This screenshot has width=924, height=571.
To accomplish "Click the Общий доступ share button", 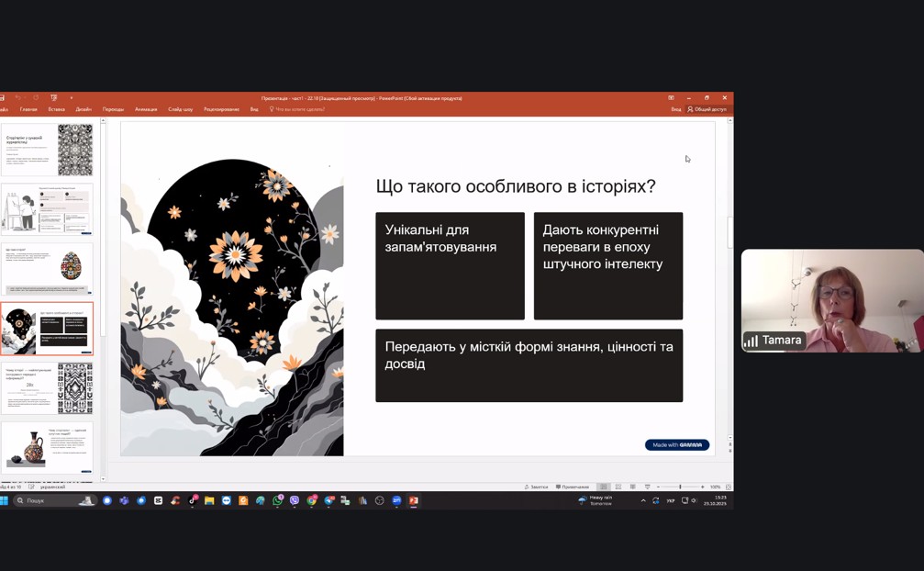I will [707, 109].
